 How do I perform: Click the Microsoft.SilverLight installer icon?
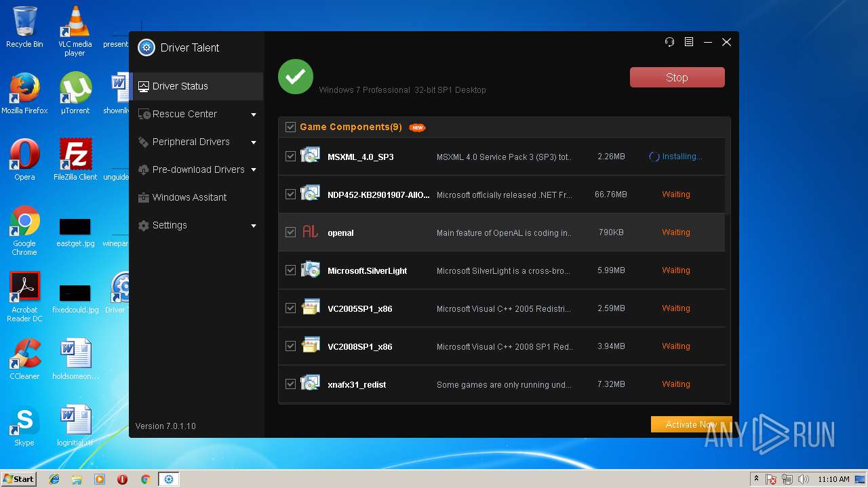click(x=311, y=270)
